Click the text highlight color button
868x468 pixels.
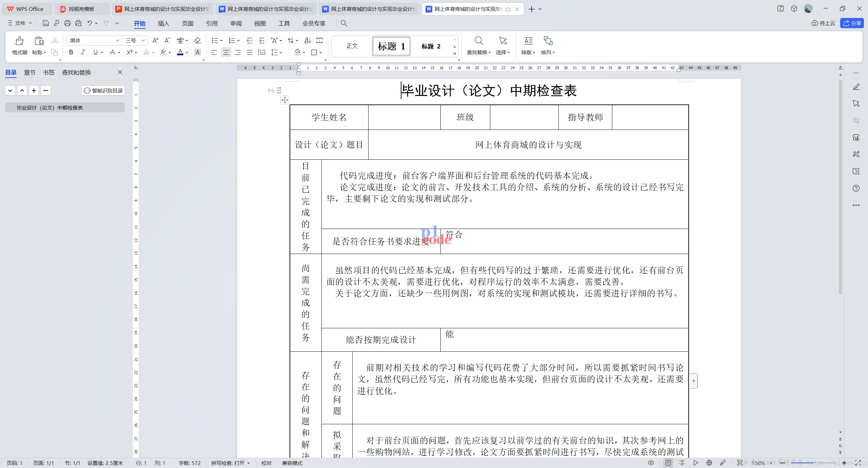click(163, 52)
